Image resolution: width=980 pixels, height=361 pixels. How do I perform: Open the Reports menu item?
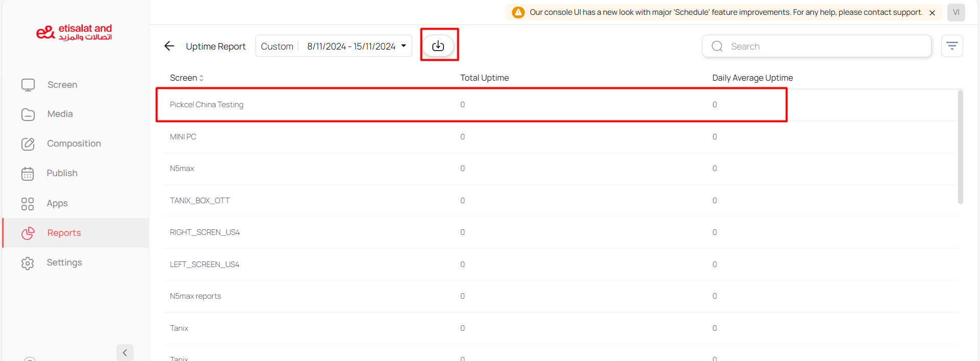[x=64, y=233]
